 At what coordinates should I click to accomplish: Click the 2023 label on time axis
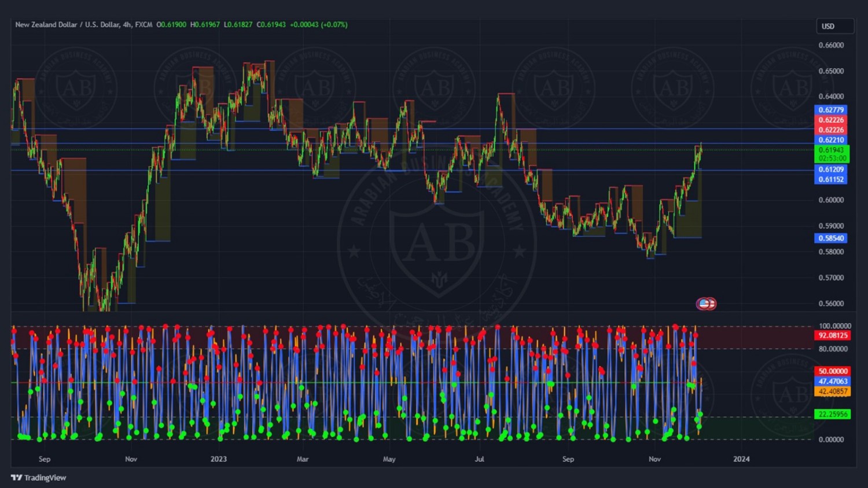[219, 459]
